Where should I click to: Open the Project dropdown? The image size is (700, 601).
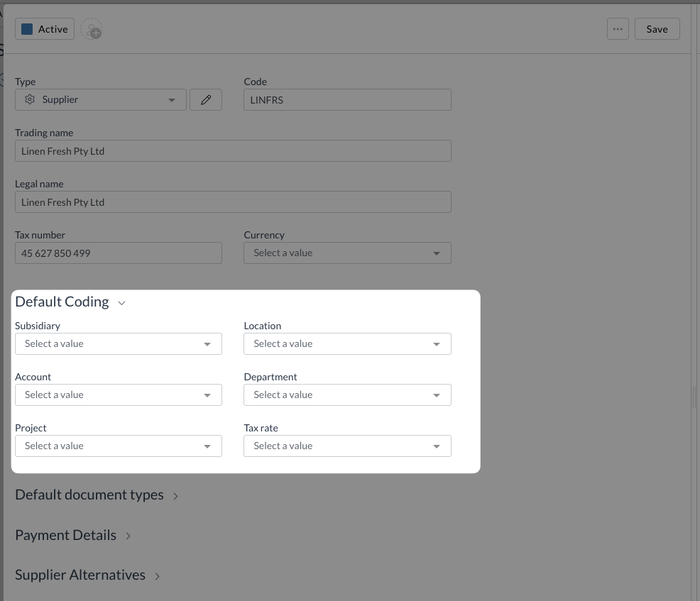118,446
